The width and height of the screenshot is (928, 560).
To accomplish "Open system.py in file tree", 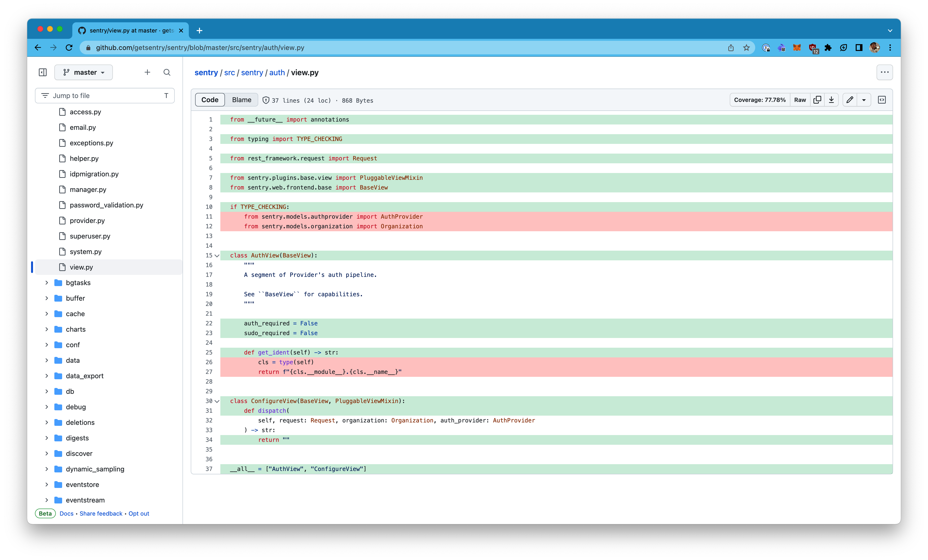I will coord(85,252).
